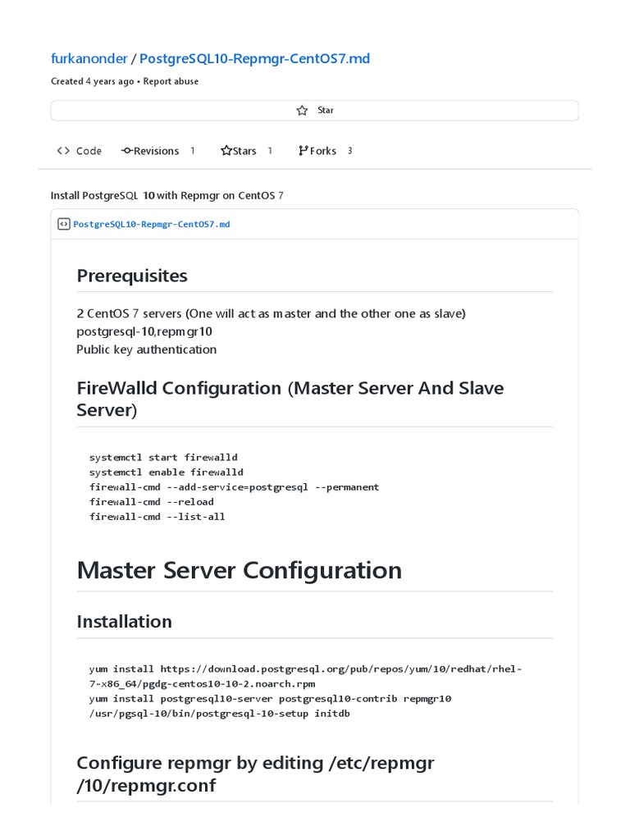Click the code brackets icon beside Code
This screenshot has height=840, width=630.
tap(63, 151)
